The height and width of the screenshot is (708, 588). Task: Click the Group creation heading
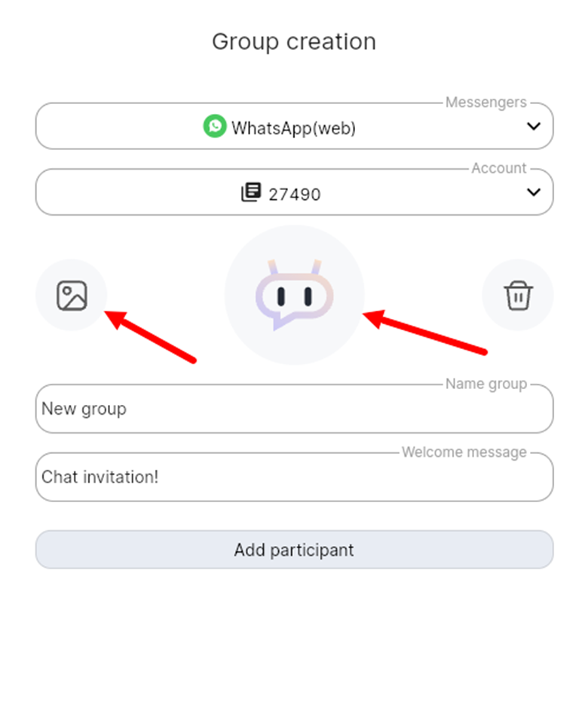pos(294,41)
